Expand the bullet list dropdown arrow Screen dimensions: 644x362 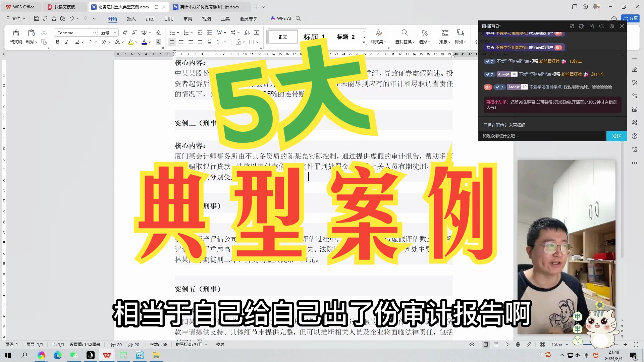click(x=178, y=33)
